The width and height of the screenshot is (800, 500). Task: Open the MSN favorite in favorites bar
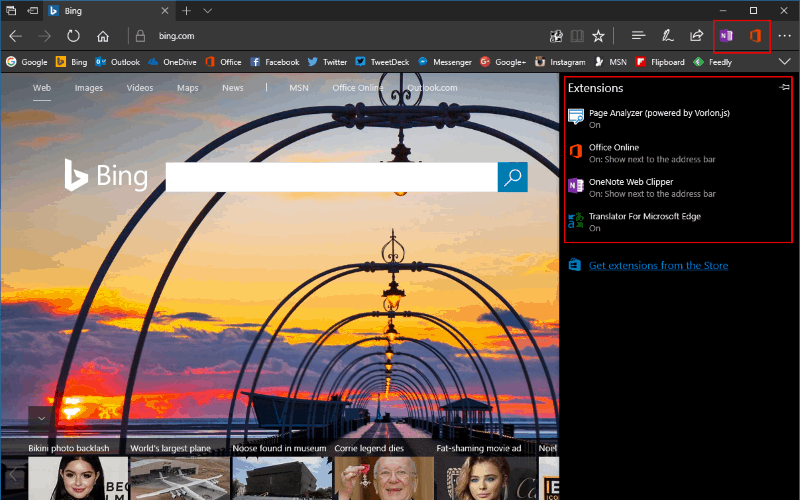(610, 62)
